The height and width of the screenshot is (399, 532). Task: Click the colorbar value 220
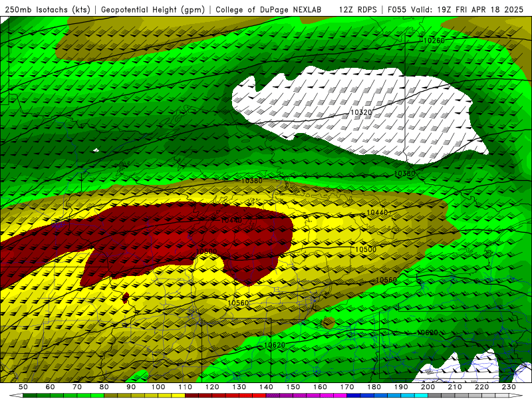[481, 387]
